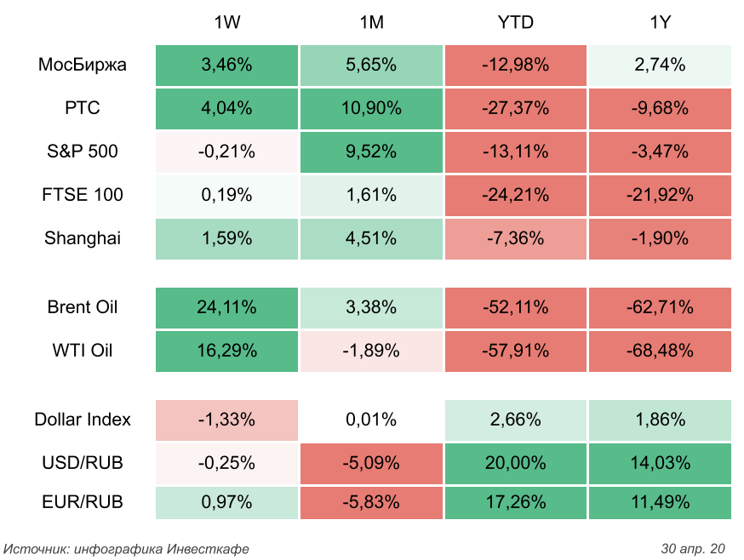Image resolution: width=744 pixels, height=560 pixels.
Task: Click the PTC 10,90% monthly cell
Action: point(371,108)
